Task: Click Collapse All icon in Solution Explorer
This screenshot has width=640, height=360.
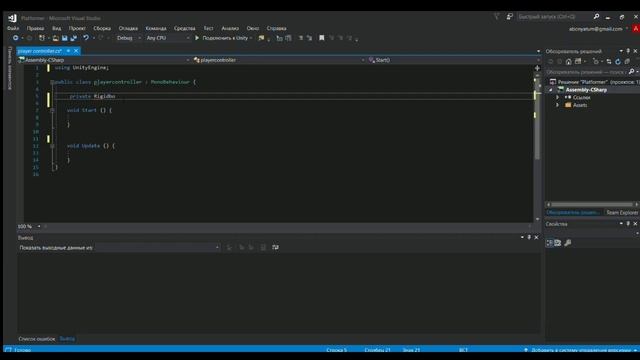Action: click(x=627, y=62)
